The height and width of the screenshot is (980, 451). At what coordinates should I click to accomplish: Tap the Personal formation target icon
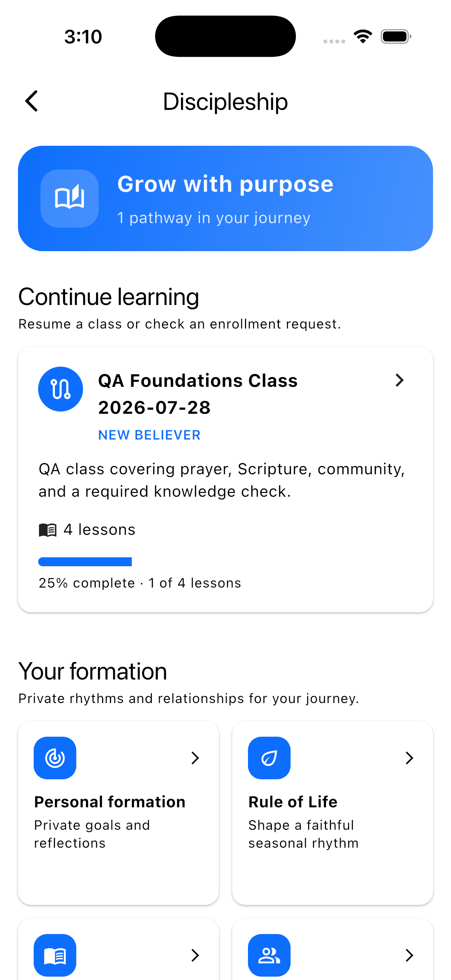pyautogui.click(x=55, y=758)
